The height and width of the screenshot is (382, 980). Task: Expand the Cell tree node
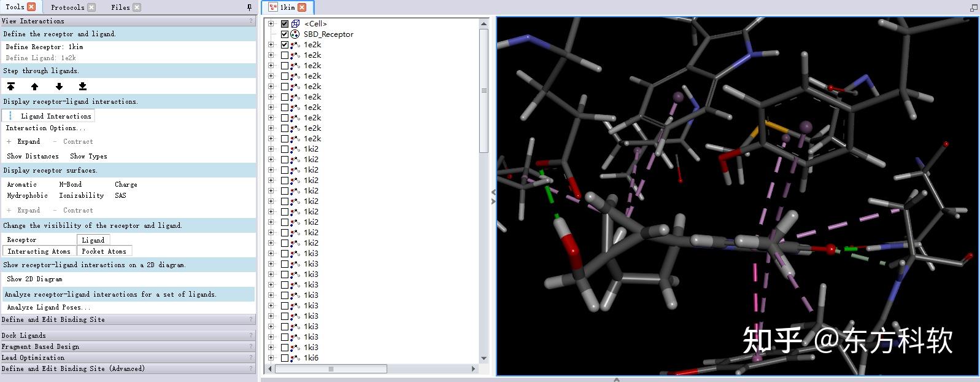pos(271,24)
